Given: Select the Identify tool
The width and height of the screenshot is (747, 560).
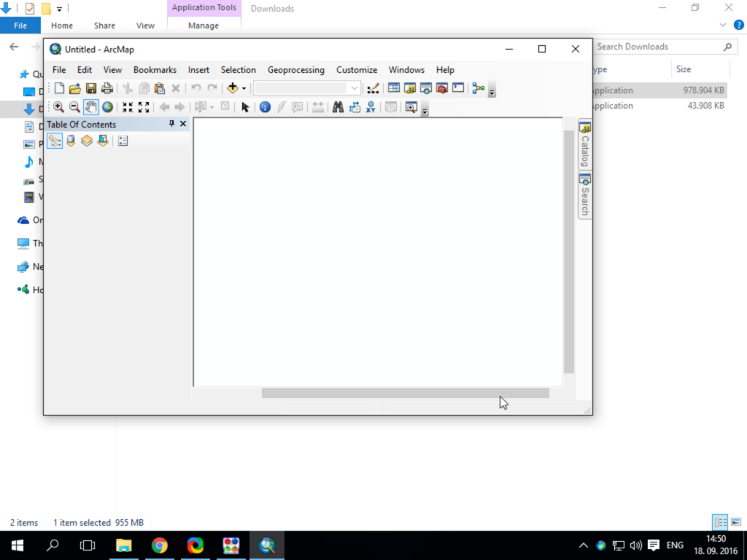Looking at the screenshot, I should coord(266,107).
